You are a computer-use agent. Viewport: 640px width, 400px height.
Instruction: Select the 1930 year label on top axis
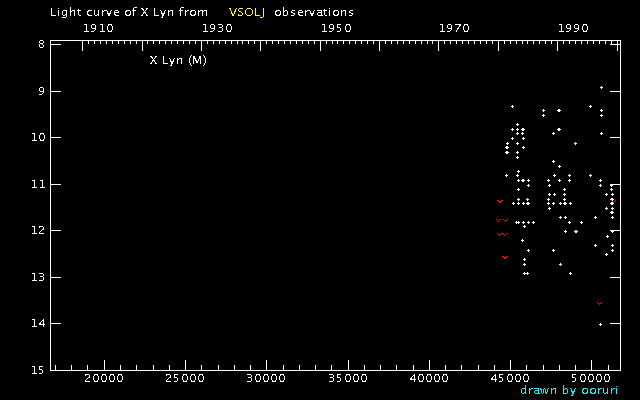pos(217,27)
